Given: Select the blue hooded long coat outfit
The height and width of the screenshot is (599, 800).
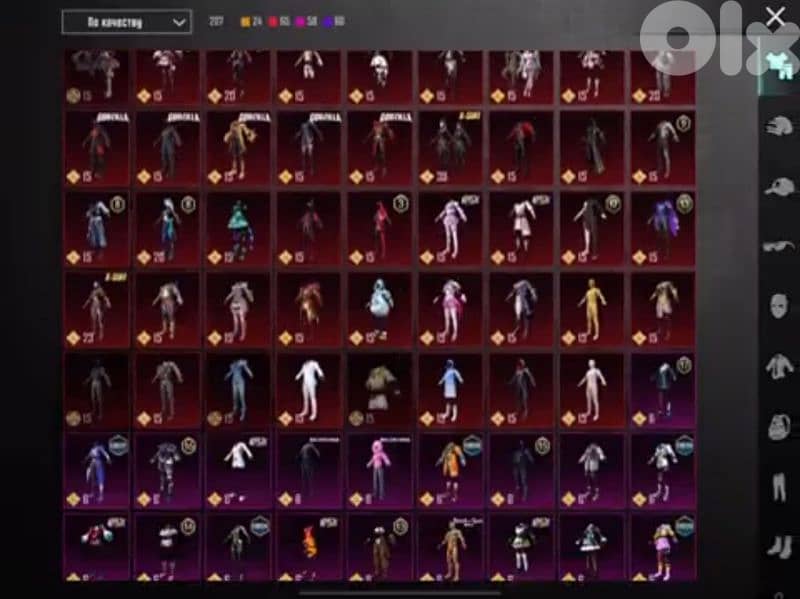Looking at the screenshot, I should pos(451,390).
